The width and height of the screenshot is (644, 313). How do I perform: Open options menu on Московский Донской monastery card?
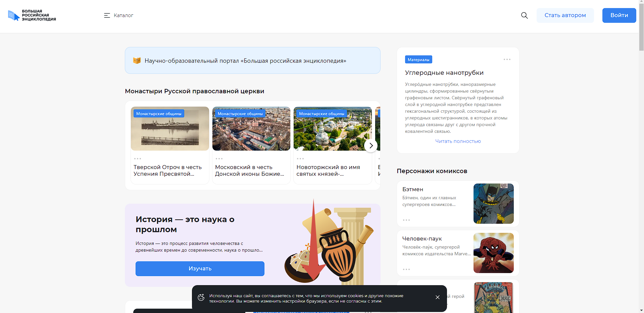[x=219, y=158]
